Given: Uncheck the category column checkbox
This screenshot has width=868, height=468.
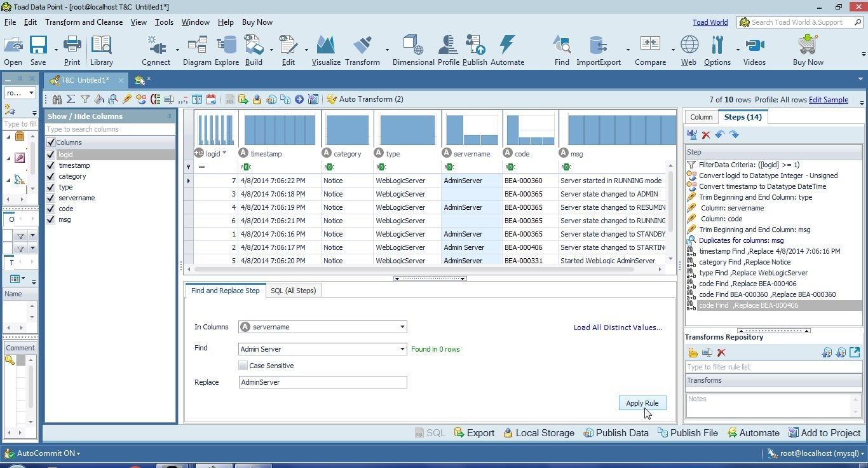Looking at the screenshot, I should [51, 176].
